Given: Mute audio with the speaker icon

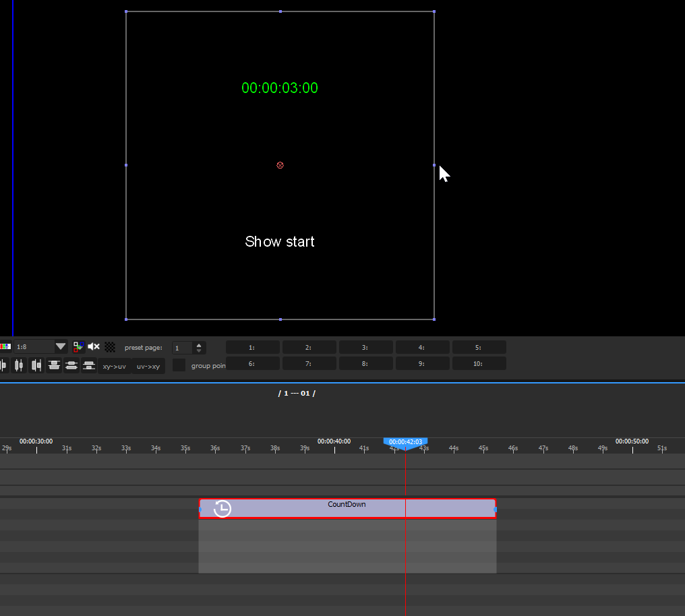Looking at the screenshot, I should point(94,347).
